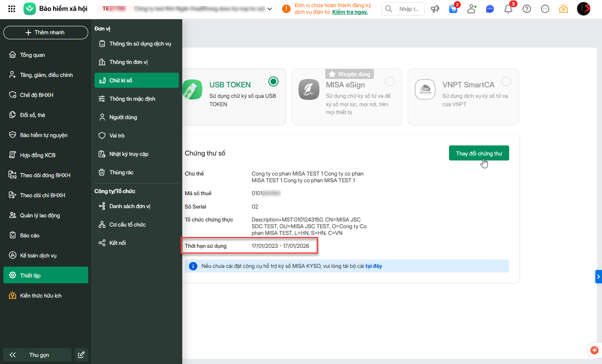Open Thông tin mặc định

pos(137,99)
